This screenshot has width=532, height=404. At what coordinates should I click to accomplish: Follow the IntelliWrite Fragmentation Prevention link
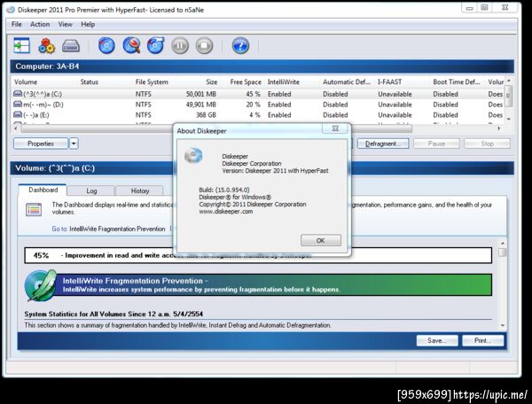pos(117,229)
